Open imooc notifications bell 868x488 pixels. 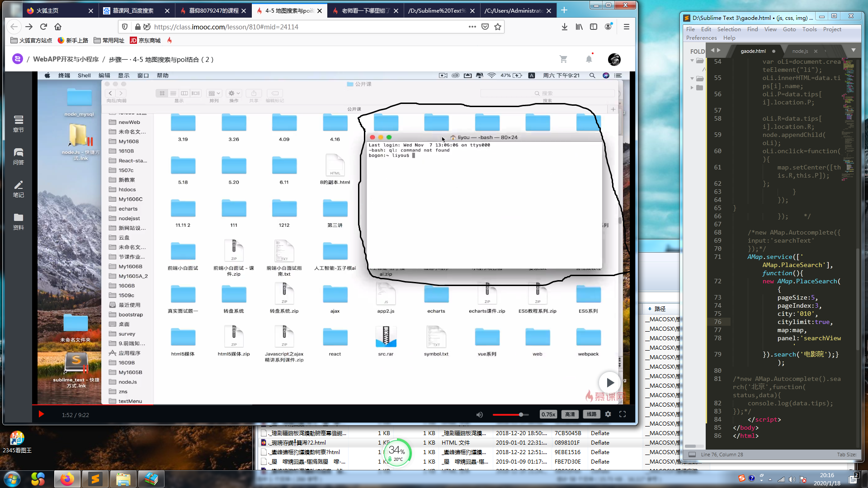pos(589,59)
